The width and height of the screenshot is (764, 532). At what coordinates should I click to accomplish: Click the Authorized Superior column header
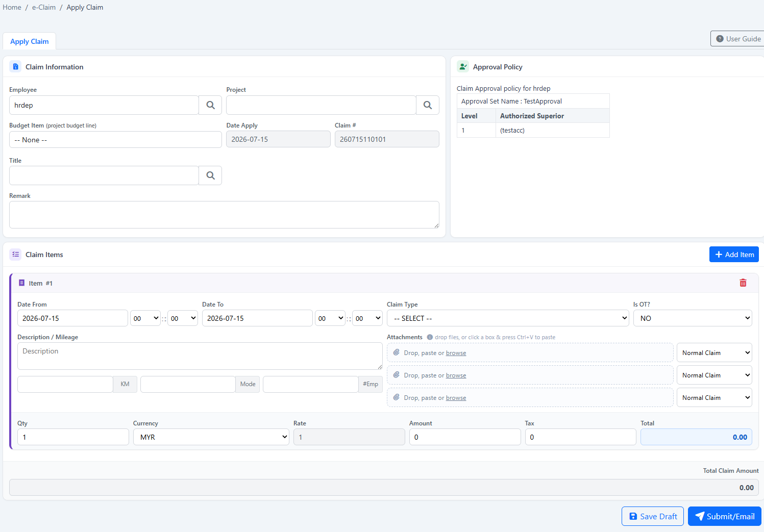point(553,116)
